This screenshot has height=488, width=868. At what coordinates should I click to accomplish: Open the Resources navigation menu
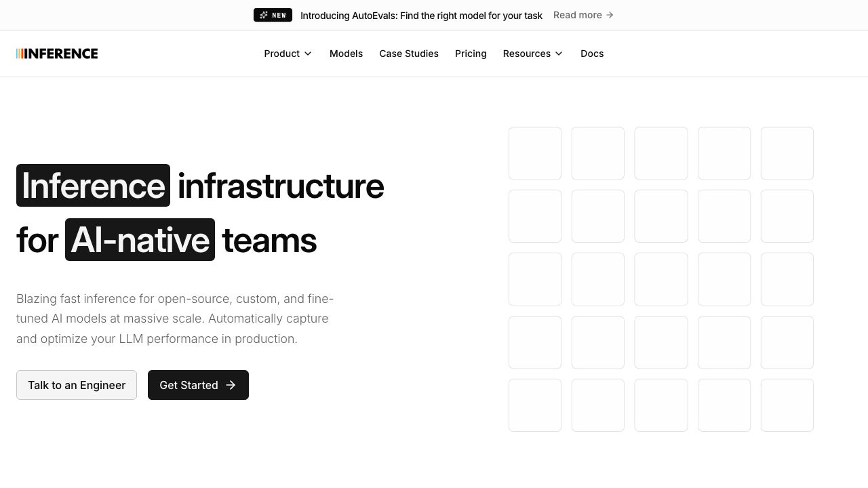point(533,54)
